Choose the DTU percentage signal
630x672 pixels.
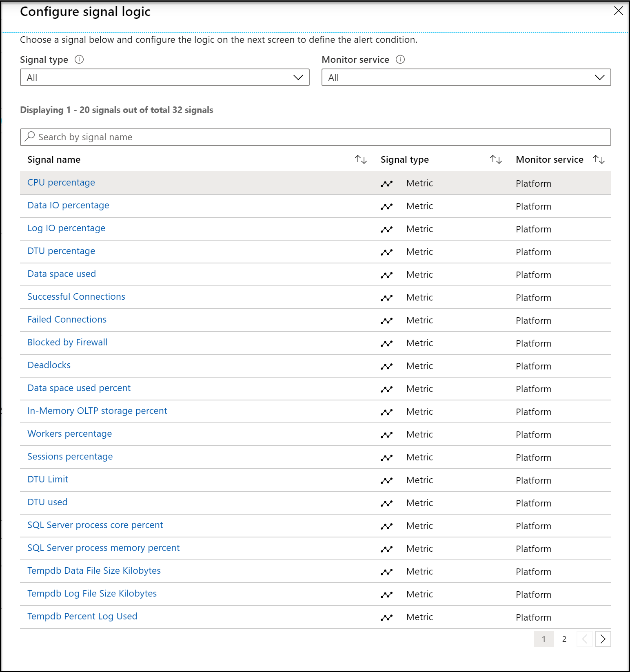tap(61, 251)
